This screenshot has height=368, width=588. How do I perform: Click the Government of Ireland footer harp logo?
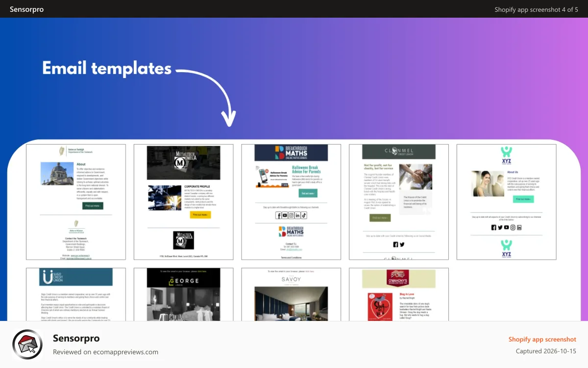(76, 228)
